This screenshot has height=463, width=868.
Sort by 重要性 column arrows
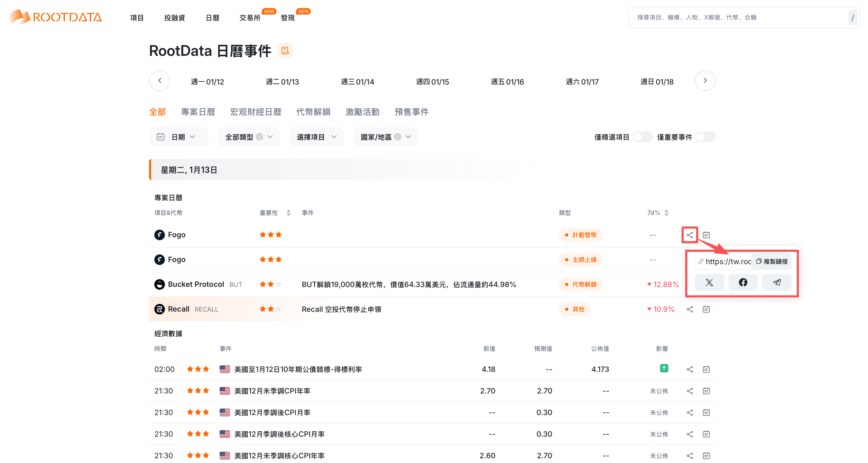click(x=288, y=213)
